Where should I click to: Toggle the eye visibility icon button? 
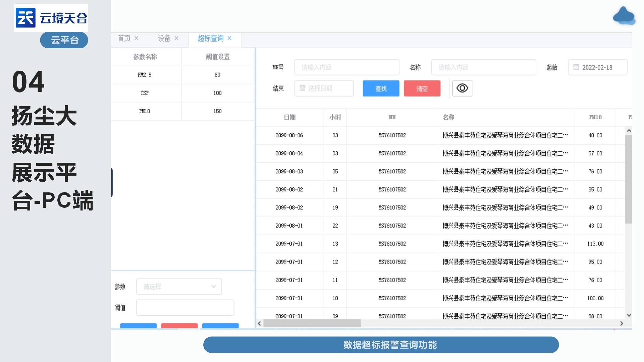(462, 88)
